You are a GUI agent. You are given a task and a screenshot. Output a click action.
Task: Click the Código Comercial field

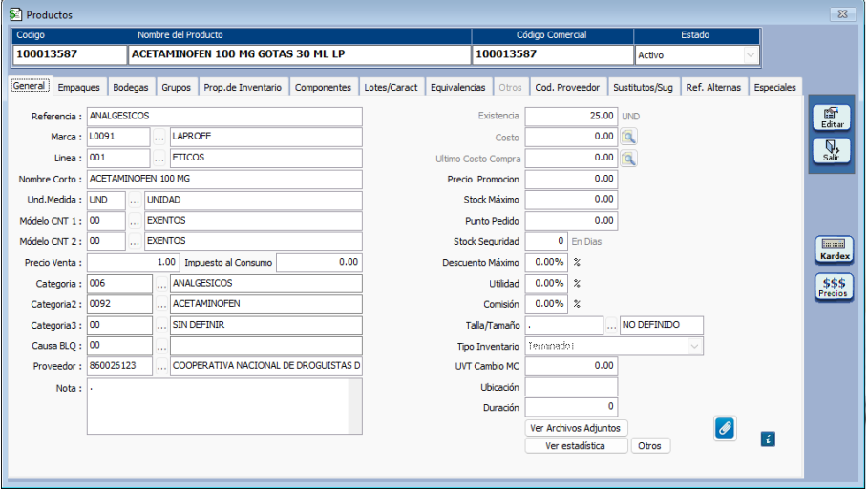(553, 54)
